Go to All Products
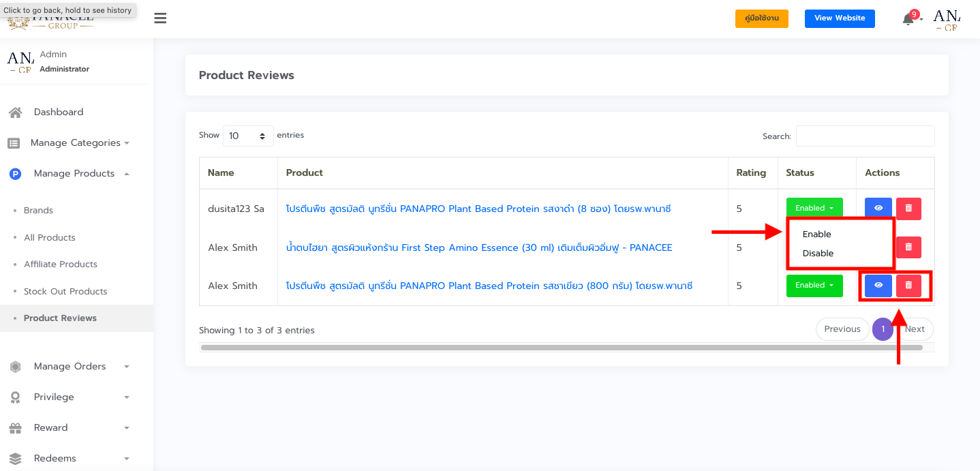Image resolution: width=980 pixels, height=471 pixels. pos(50,238)
